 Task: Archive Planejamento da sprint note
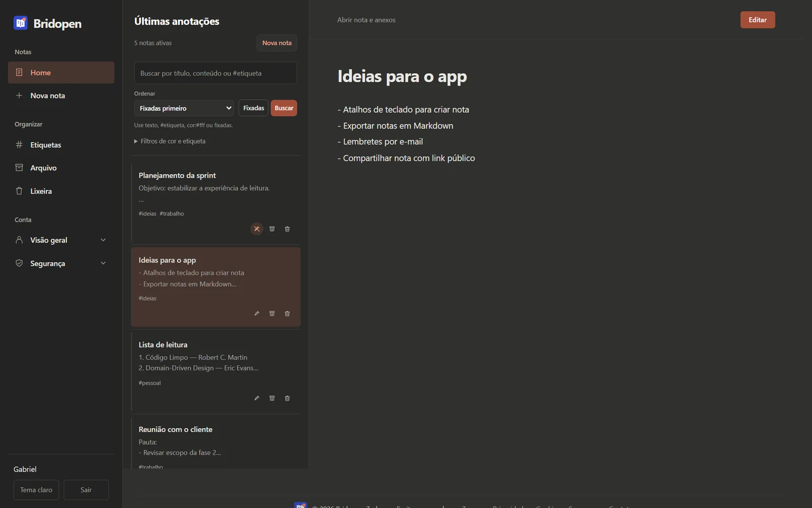point(272,229)
